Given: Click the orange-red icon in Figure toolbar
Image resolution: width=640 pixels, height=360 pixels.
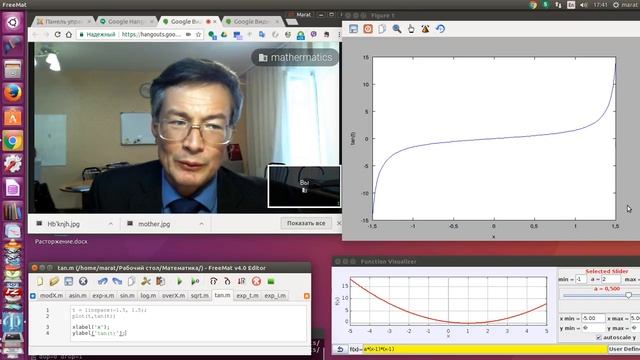Looking at the screenshot, I should coord(368,29).
